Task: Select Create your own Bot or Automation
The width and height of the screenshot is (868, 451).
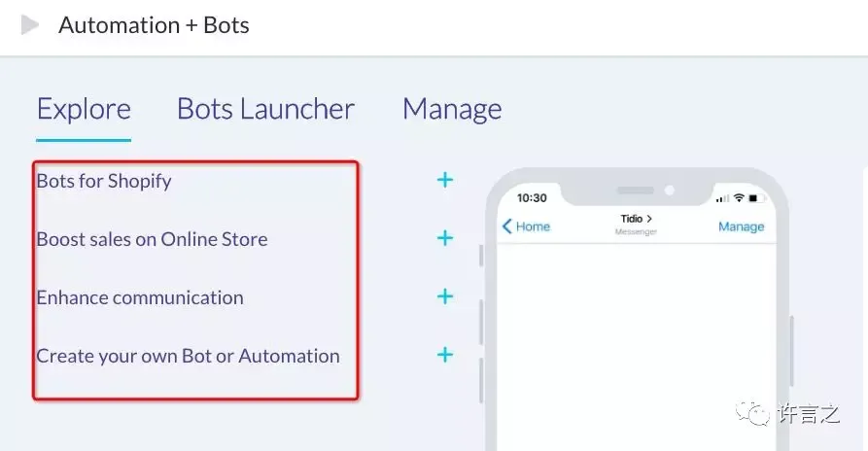Action: 189,356
